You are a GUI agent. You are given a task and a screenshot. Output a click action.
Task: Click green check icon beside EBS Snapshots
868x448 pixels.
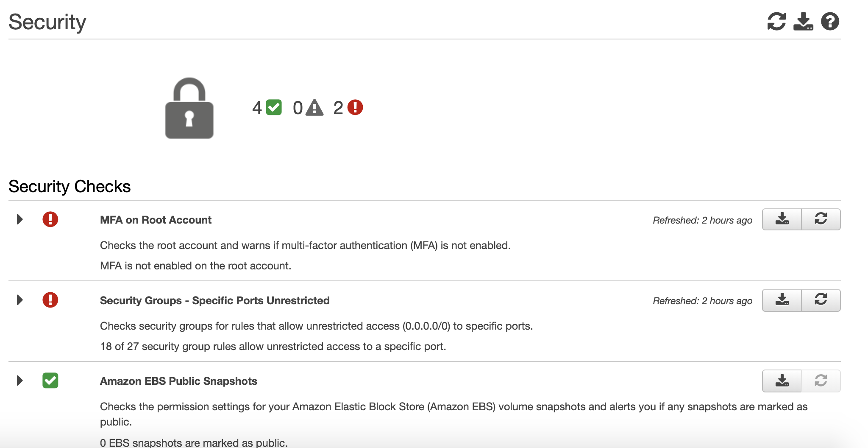pyautogui.click(x=50, y=381)
